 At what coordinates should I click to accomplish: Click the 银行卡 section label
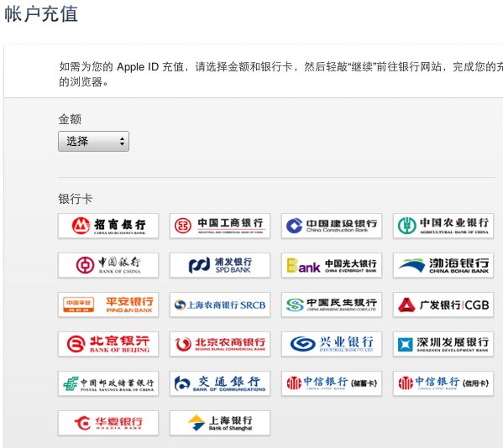pyautogui.click(x=76, y=199)
